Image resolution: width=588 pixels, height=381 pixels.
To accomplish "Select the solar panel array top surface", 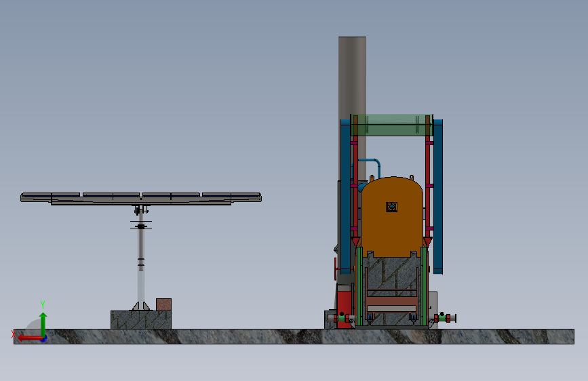I will [x=141, y=195].
